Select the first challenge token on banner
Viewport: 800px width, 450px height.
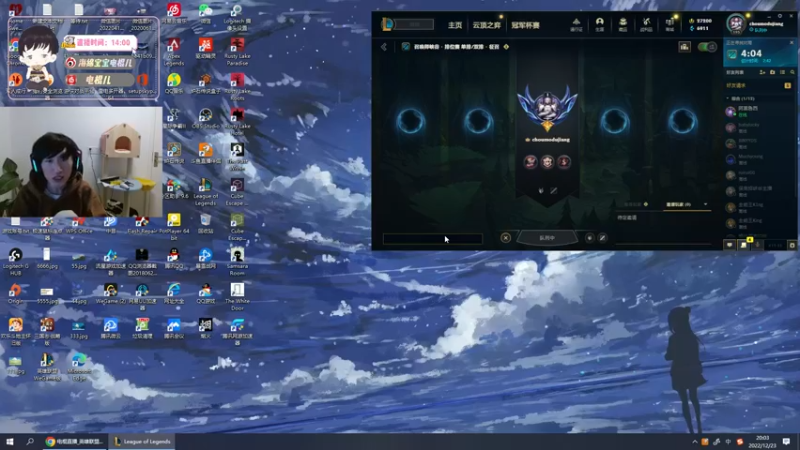coord(531,162)
